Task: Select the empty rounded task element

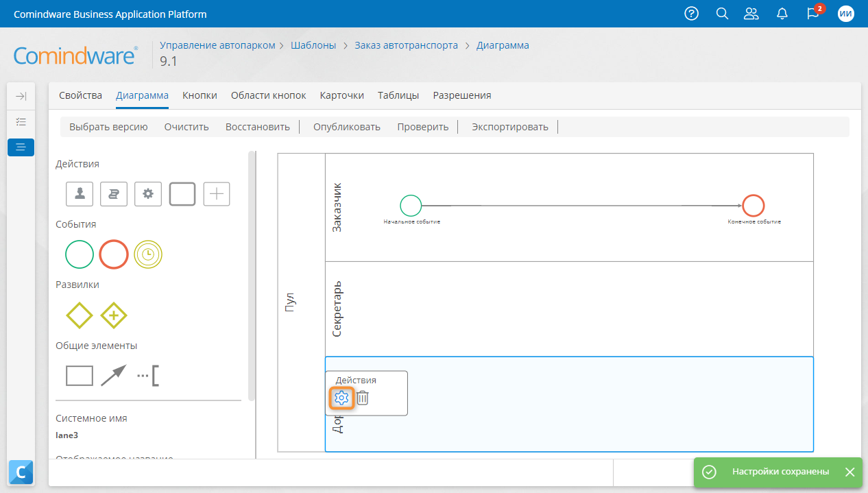Action: coord(182,194)
